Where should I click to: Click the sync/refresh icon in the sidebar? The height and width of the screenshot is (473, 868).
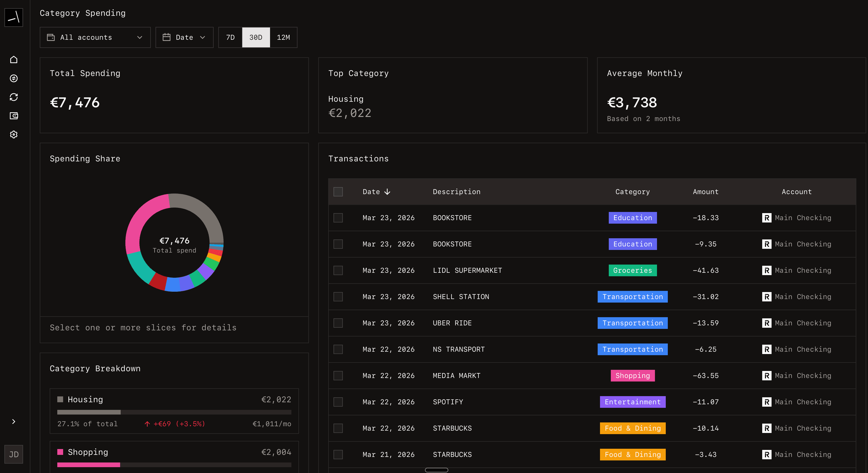coord(13,97)
